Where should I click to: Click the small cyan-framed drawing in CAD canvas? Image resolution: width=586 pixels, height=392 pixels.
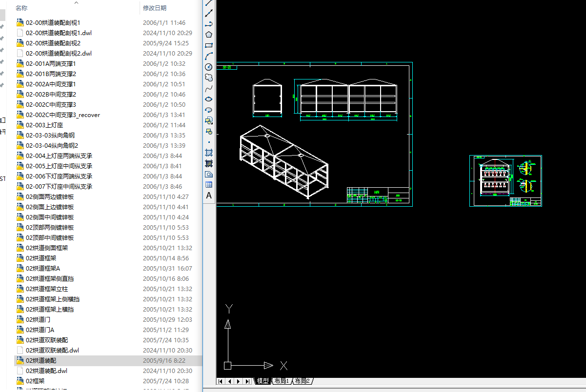pyautogui.click(x=505, y=180)
